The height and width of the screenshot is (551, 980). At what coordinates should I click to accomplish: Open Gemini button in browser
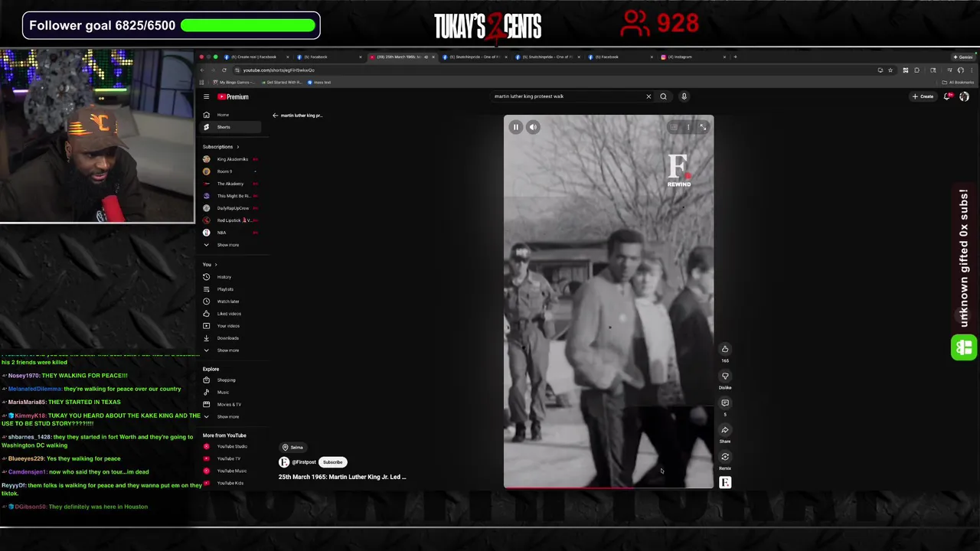[x=963, y=57]
